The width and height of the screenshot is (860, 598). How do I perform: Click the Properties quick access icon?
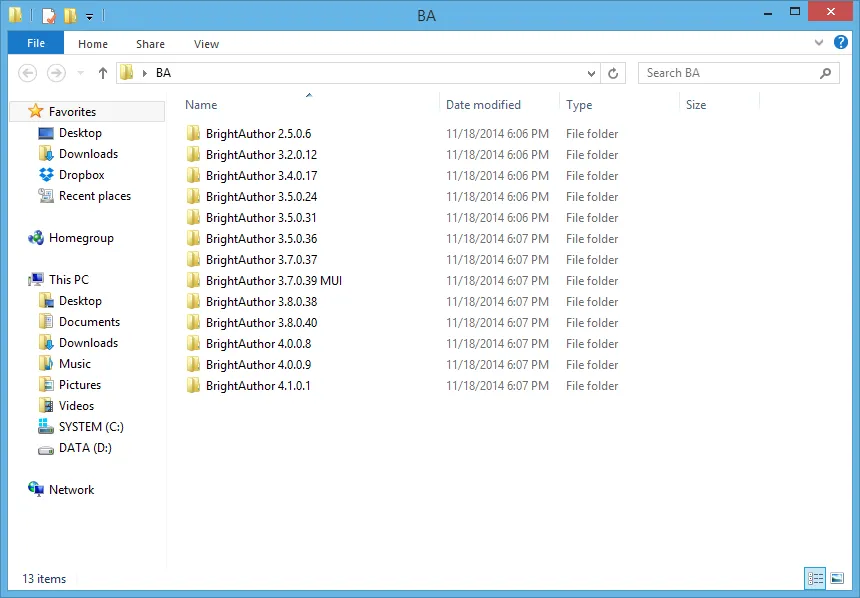(48, 15)
